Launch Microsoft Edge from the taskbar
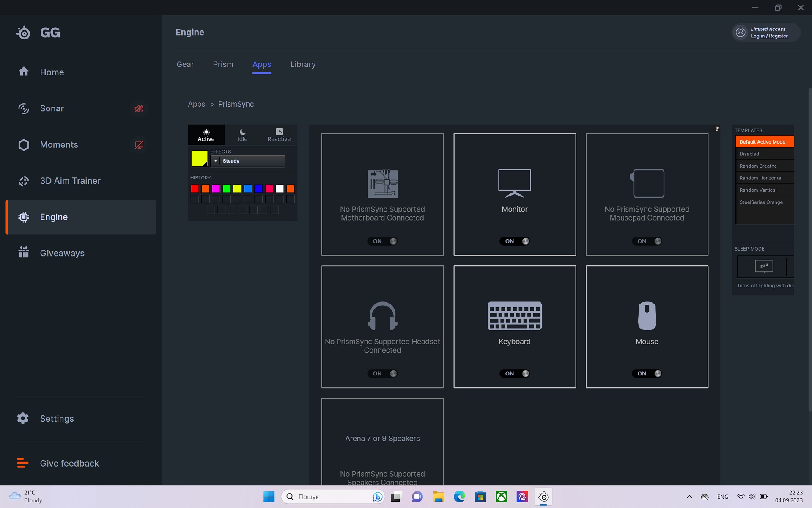 459,497
